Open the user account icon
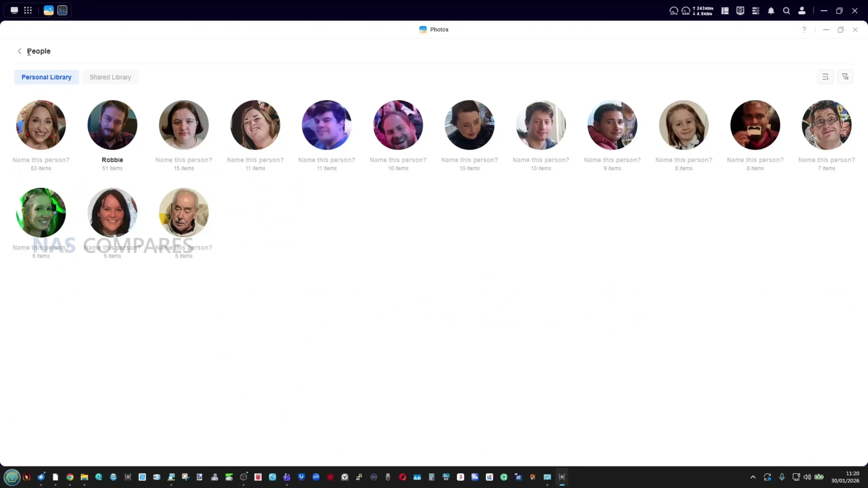The image size is (868, 488). click(x=802, y=11)
